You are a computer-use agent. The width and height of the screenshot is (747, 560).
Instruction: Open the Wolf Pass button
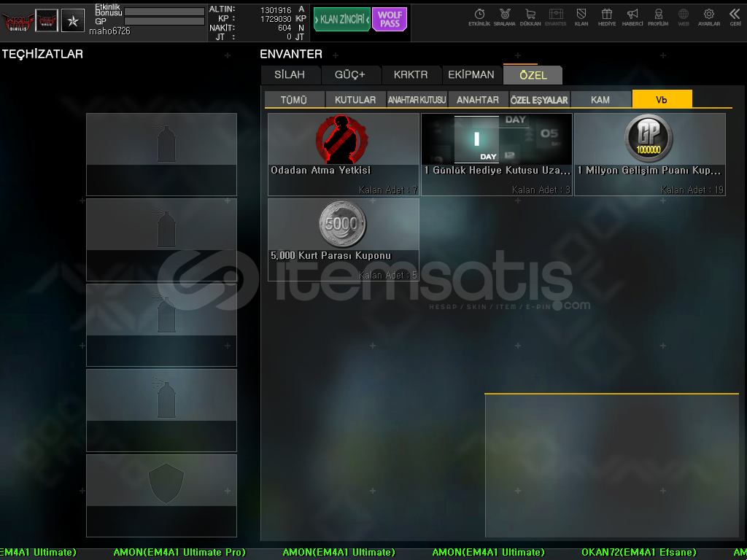(x=390, y=20)
